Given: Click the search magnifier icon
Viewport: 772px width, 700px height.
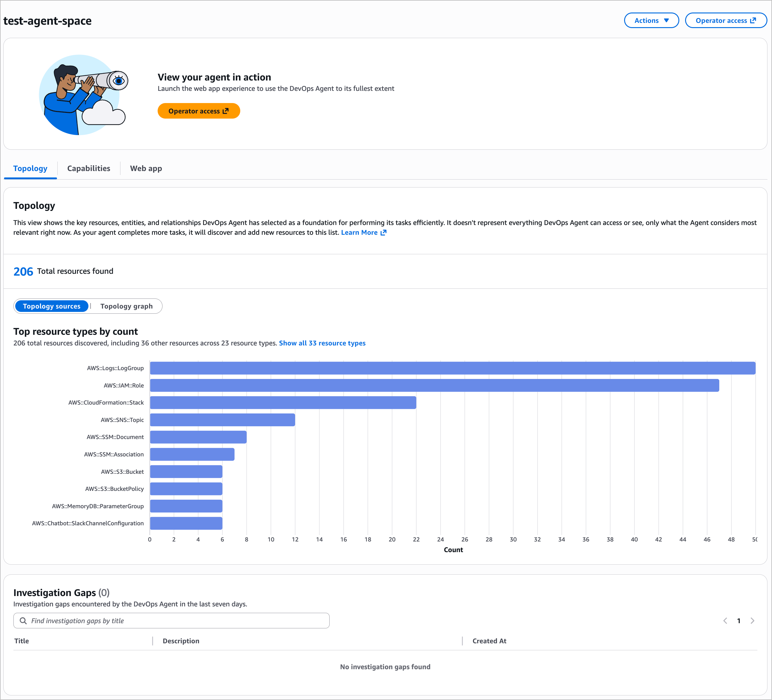Looking at the screenshot, I should (23, 621).
